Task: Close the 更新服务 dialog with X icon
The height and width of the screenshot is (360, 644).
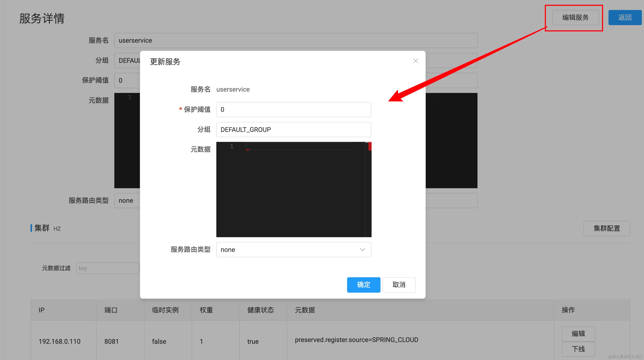Action: coord(416,61)
